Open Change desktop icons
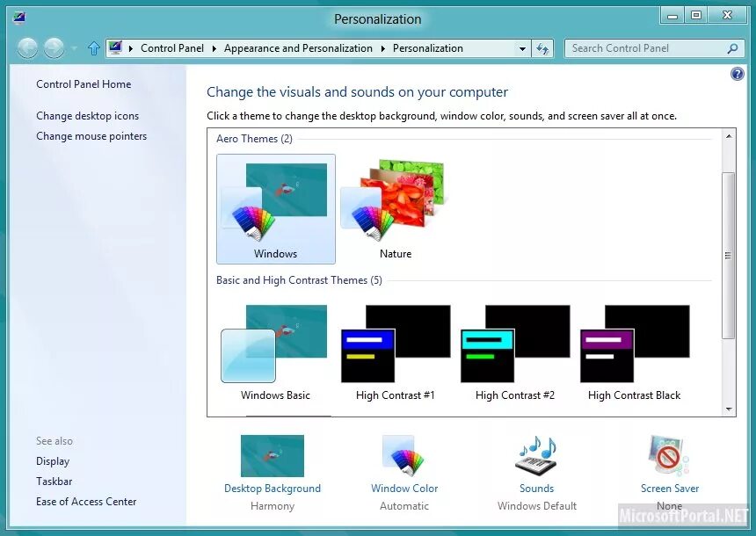The height and width of the screenshot is (536, 756). click(86, 115)
